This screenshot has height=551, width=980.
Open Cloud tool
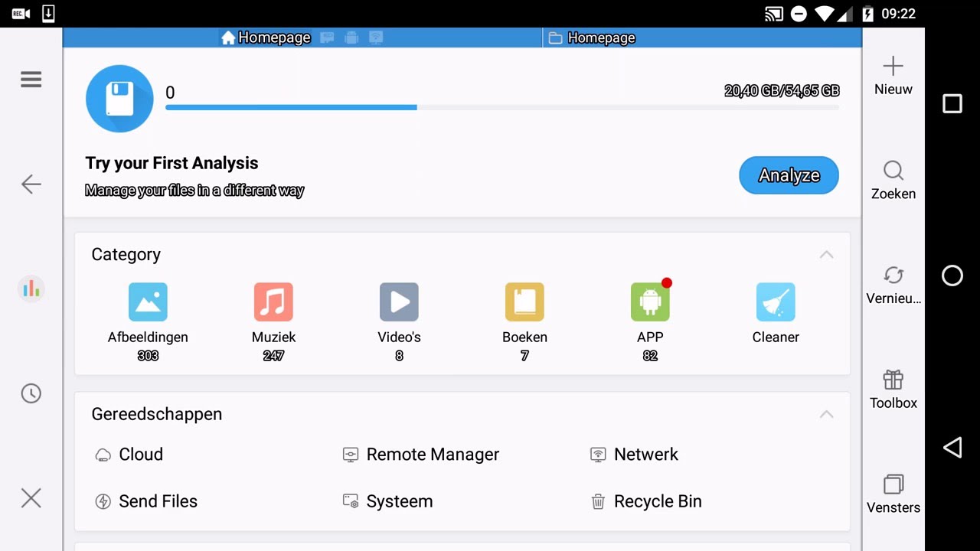click(129, 455)
